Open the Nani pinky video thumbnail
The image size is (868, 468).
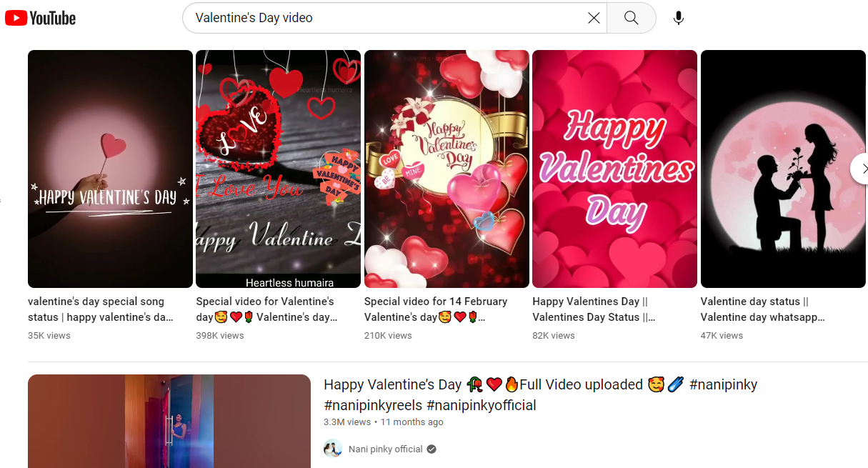[169, 421]
